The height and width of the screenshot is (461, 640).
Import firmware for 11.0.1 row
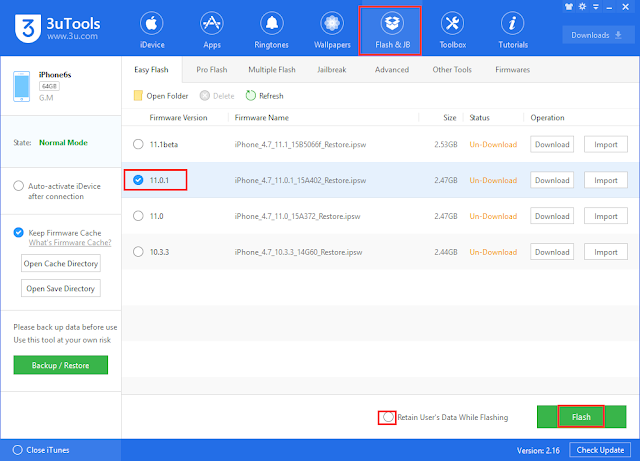pos(606,180)
